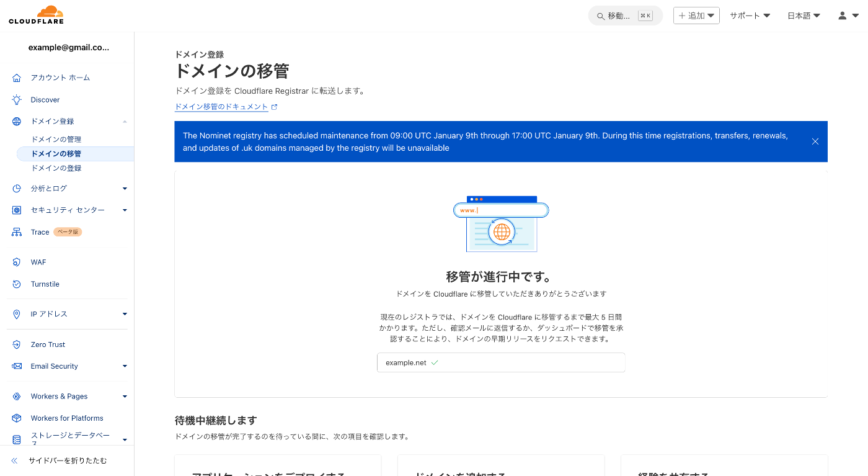The image size is (868, 476).
Task: Select ドメインの移管 in sidebar
Action: click(75, 154)
